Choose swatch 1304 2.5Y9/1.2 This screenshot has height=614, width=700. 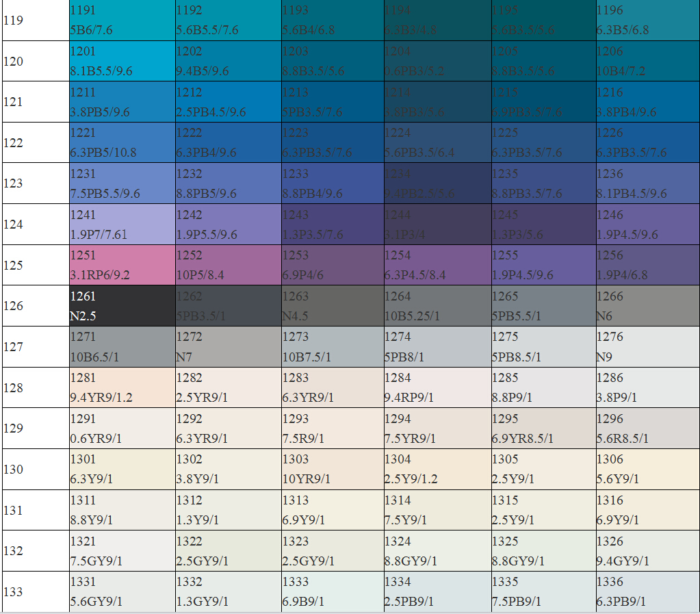(438, 470)
